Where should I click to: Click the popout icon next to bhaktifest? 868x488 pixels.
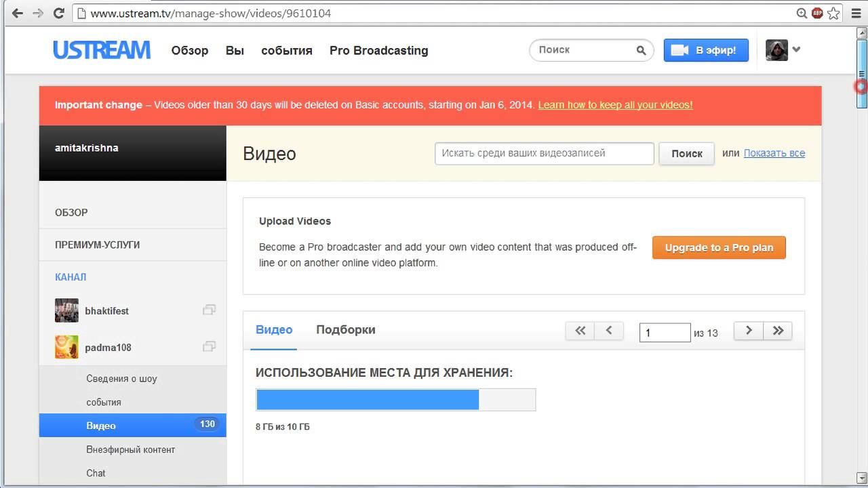click(209, 310)
